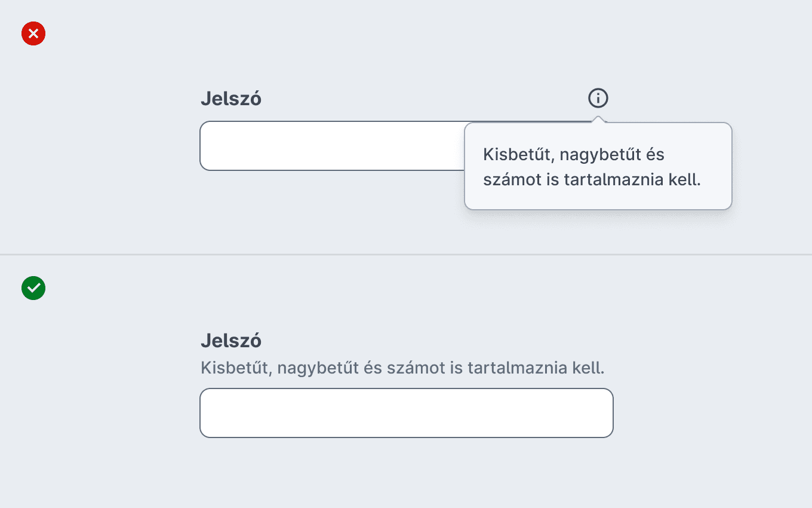This screenshot has height=508, width=812.
Task: Click the small arrow pointer atop the tooltip
Action: tap(598, 120)
